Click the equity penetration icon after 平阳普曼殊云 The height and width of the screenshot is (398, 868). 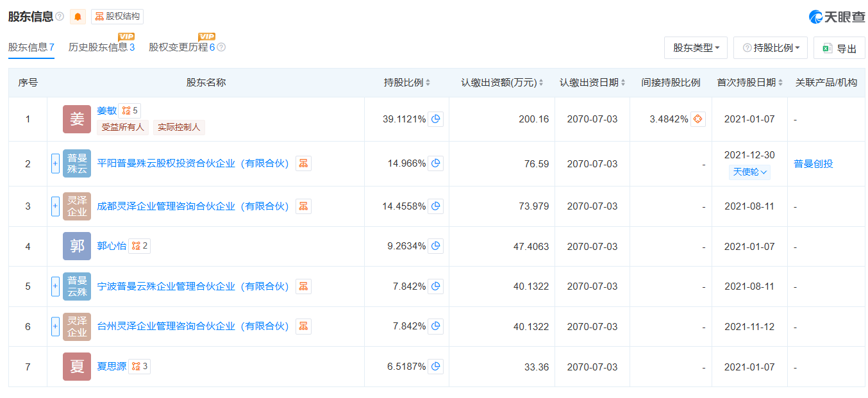click(303, 163)
